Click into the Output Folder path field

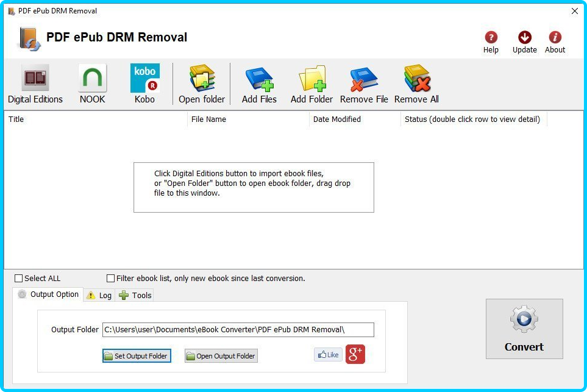pos(238,330)
